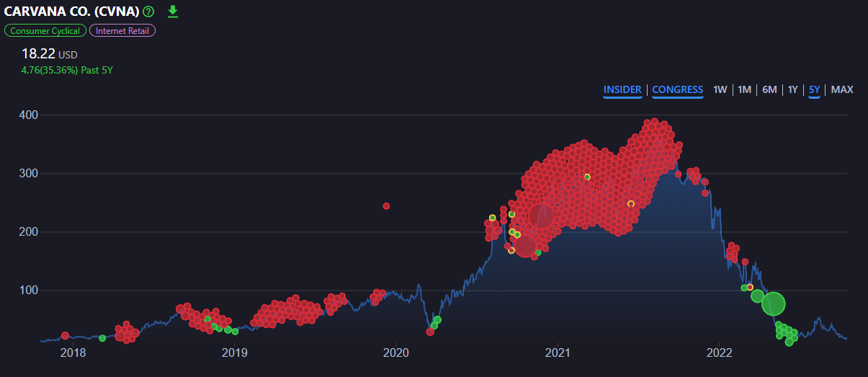Click the help question mark icon
Image resolution: width=868 pixels, height=377 pixels.
click(148, 12)
